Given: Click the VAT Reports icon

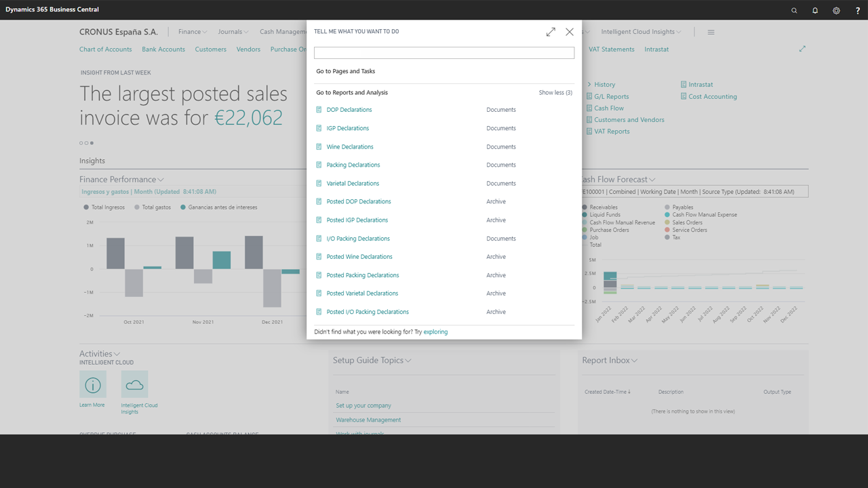Looking at the screenshot, I should click(589, 131).
